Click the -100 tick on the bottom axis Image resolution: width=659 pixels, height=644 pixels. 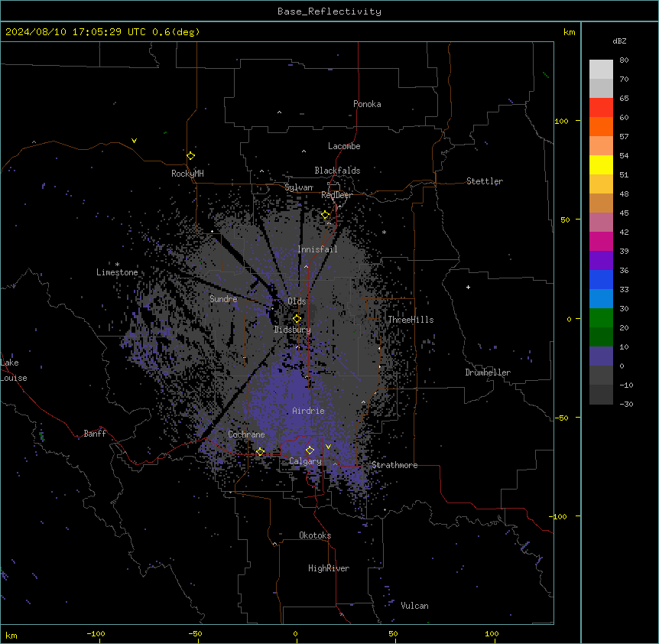coord(96,633)
